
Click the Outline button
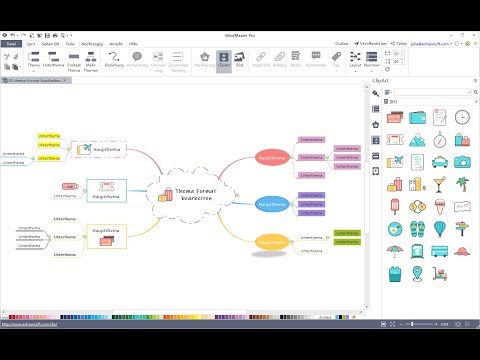[x=342, y=44]
